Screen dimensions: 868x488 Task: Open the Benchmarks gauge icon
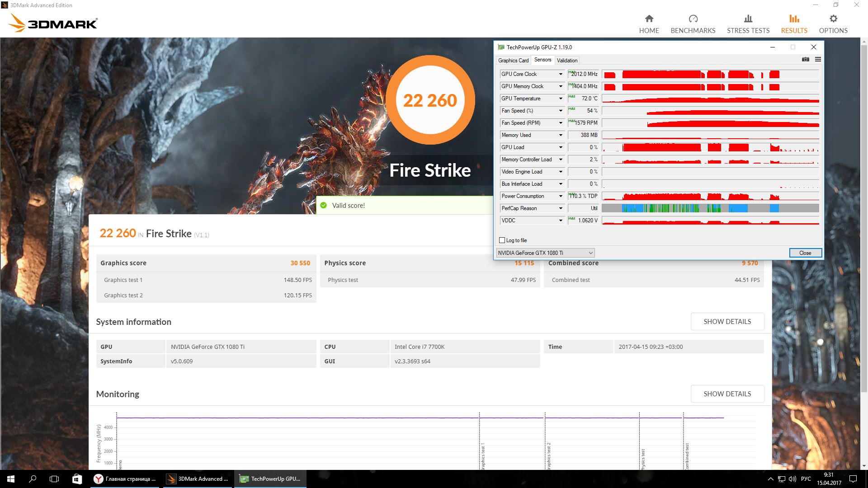(693, 19)
